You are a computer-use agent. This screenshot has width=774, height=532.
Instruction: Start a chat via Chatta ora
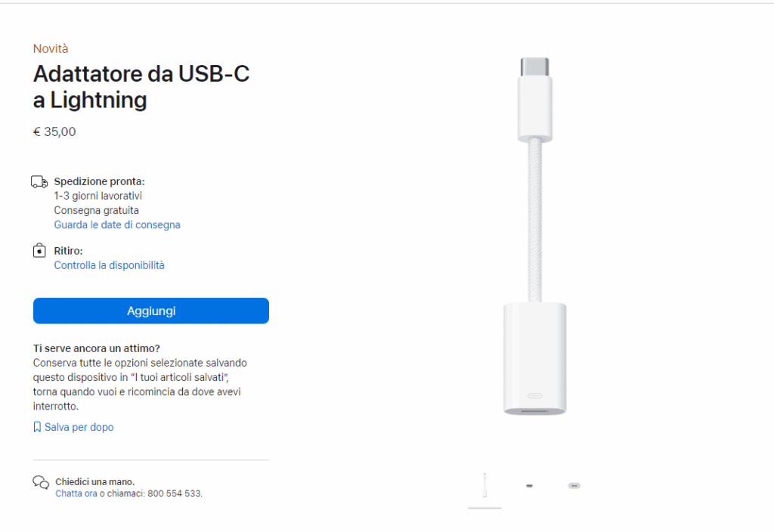(x=76, y=493)
